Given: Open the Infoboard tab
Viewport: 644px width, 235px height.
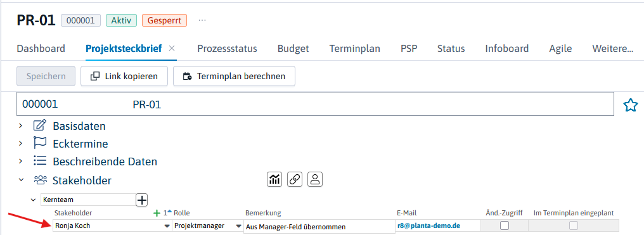Looking at the screenshot, I should tap(507, 48).
